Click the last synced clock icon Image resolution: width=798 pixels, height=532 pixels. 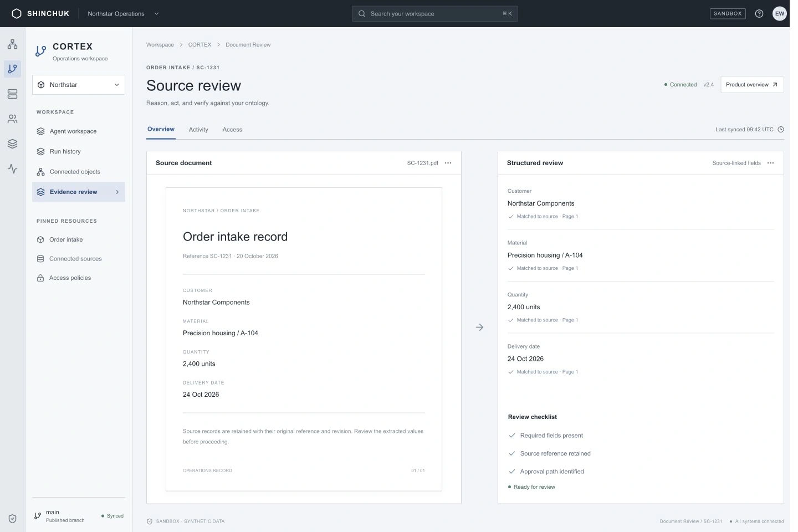point(781,130)
